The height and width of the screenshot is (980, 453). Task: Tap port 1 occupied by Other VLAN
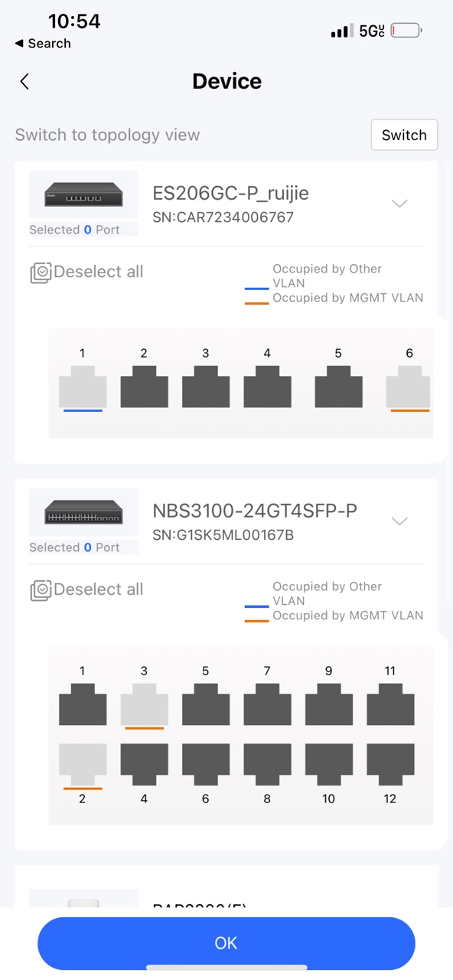pyautogui.click(x=83, y=387)
